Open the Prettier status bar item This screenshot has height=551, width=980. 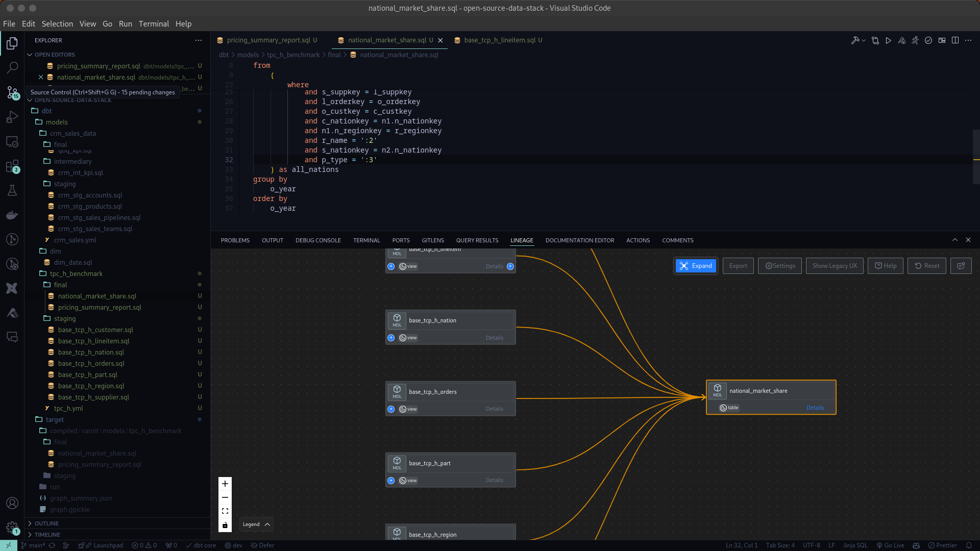click(942, 545)
